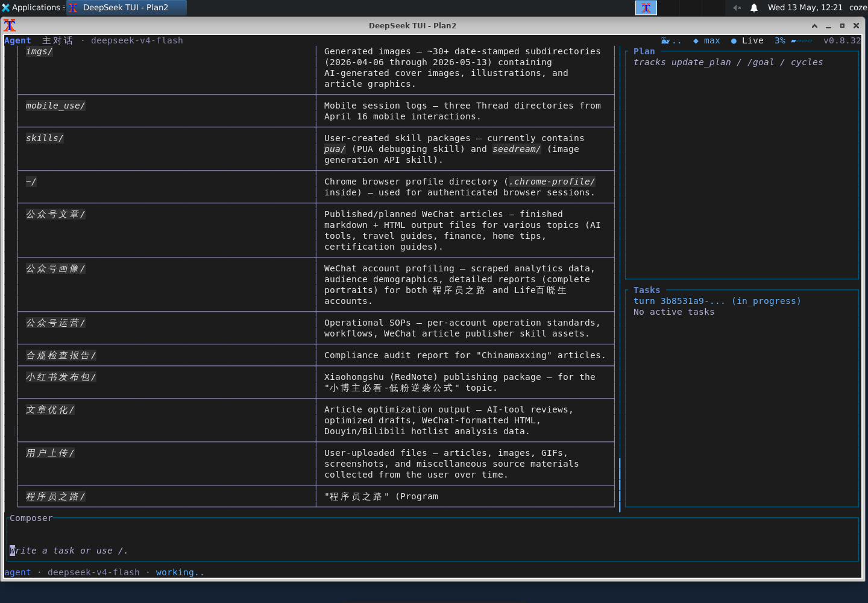
Task: Click deepseek-v4-flash in the bottom status line
Action: point(93,572)
